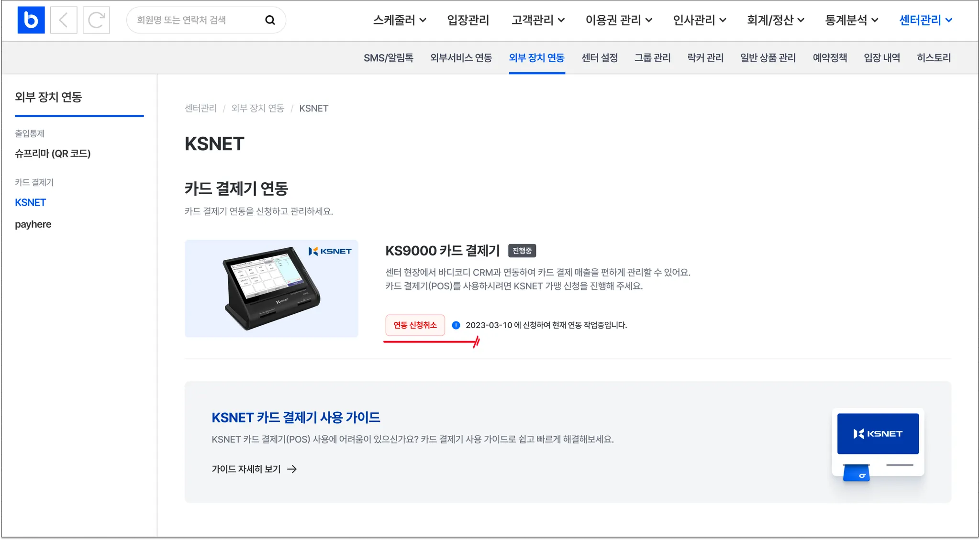Switch to the SMS/알림톡 tab
This screenshot has height=540, width=980.
pos(389,58)
